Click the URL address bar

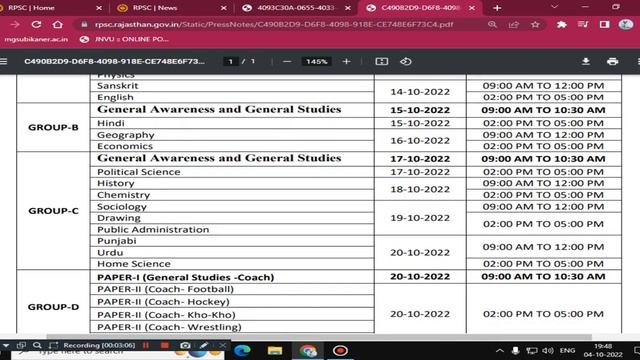273,24
